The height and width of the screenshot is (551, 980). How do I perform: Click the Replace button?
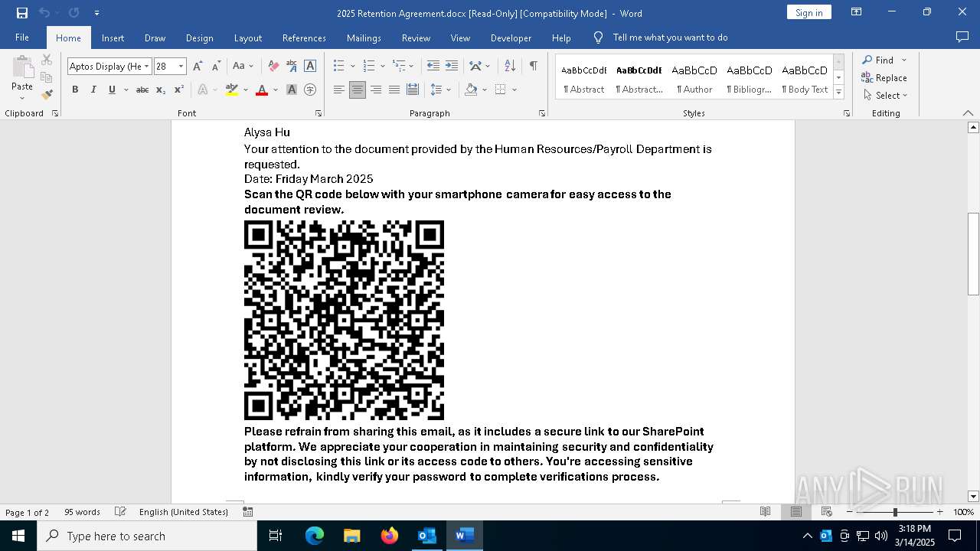coord(884,77)
